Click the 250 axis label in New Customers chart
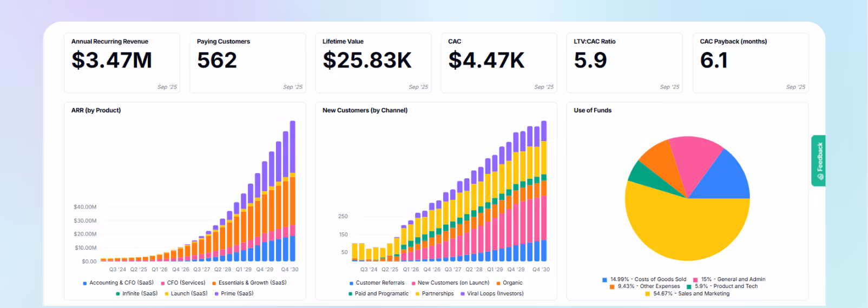 click(343, 216)
